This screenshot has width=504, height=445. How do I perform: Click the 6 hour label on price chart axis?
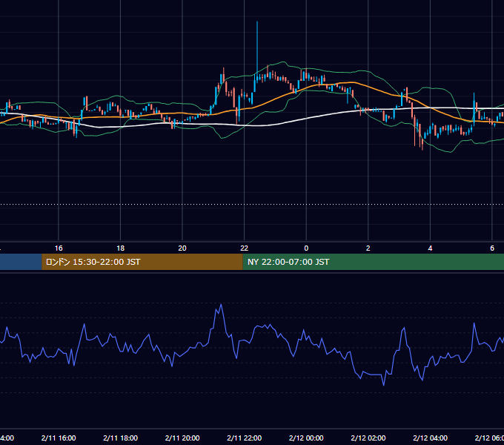pyautogui.click(x=492, y=248)
